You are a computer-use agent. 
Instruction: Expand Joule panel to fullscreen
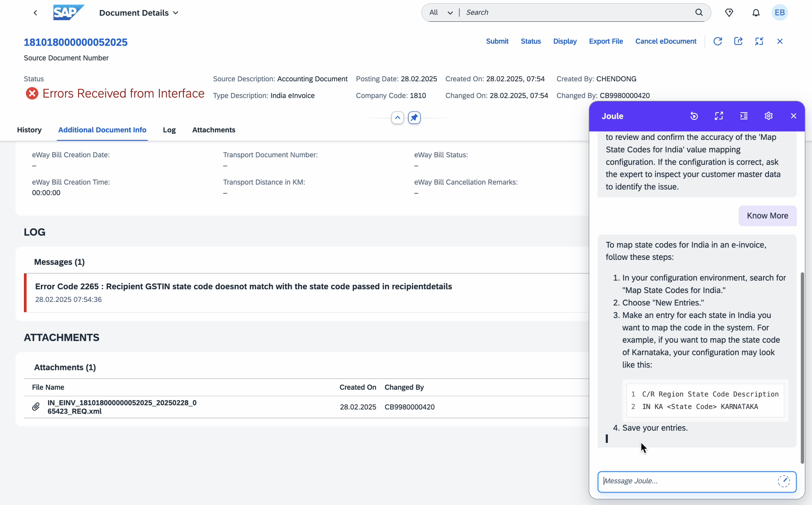(719, 116)
